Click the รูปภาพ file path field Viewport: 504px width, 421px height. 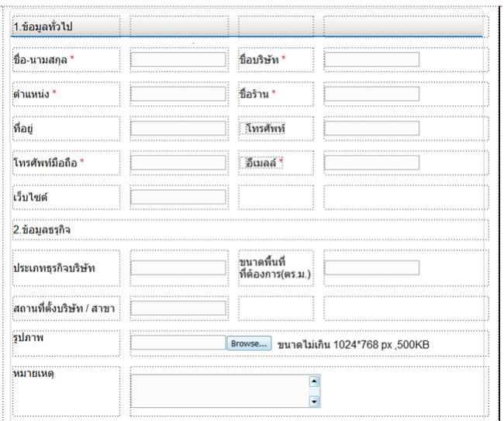point(178,343)
